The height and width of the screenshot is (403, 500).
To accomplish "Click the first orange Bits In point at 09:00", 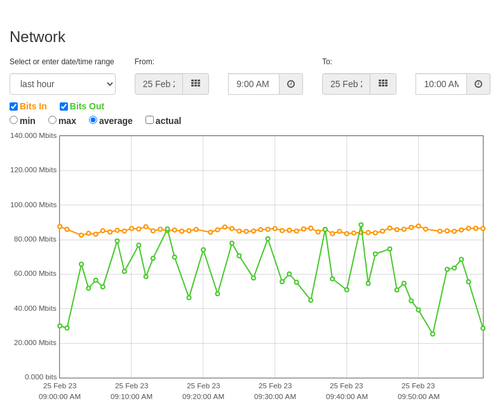I will pyautogui.click(x=60, y=227).
